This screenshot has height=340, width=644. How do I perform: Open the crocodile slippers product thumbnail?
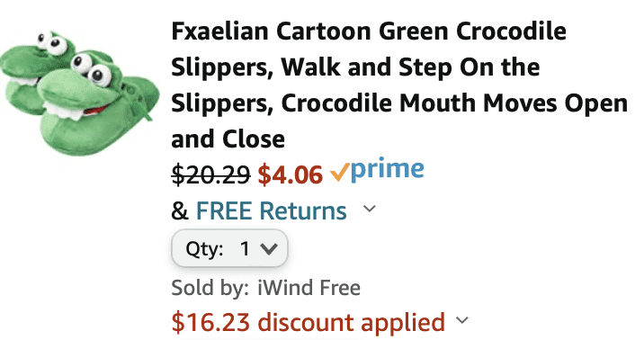79,93
